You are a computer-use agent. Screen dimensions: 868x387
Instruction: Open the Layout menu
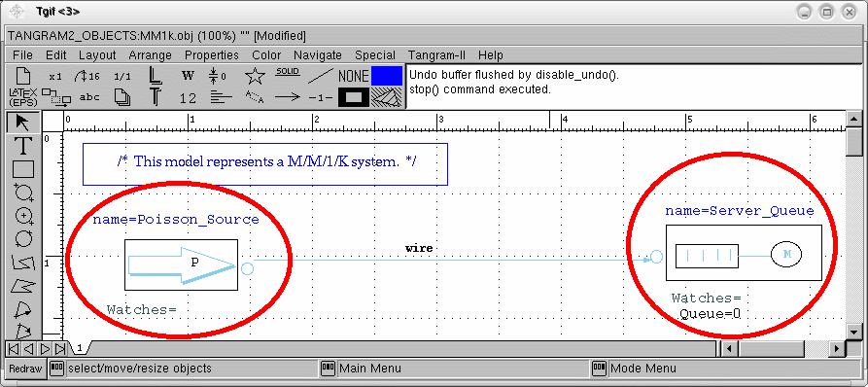tap(97, 55)
